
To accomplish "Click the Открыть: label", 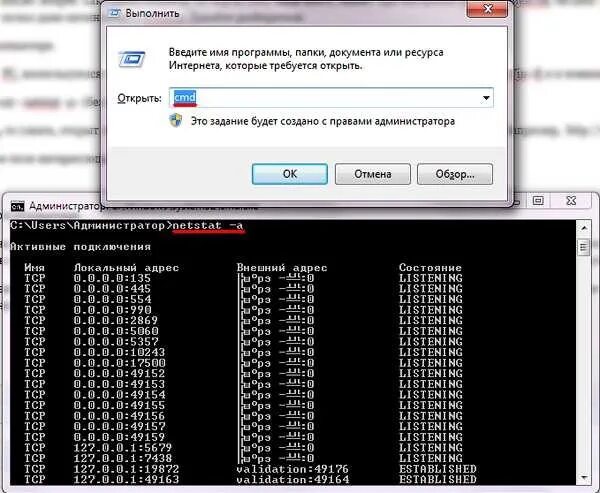I will pos(139,98).
